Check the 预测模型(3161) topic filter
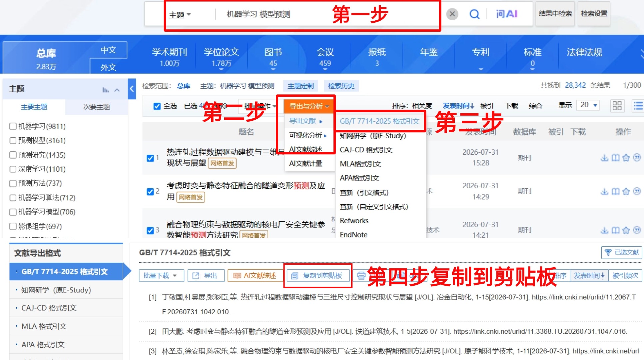 (13, 141)
